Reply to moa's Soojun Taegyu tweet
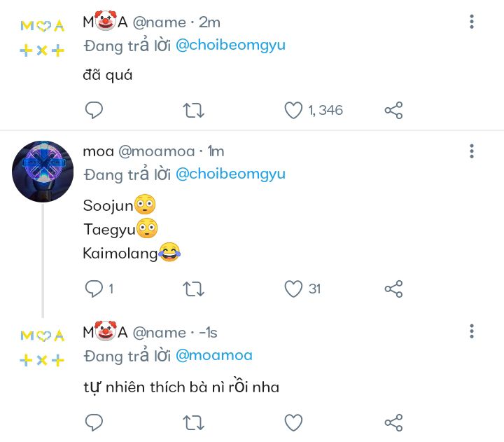The width and height of the screenshot is (504, 442). tap(94, 289)
